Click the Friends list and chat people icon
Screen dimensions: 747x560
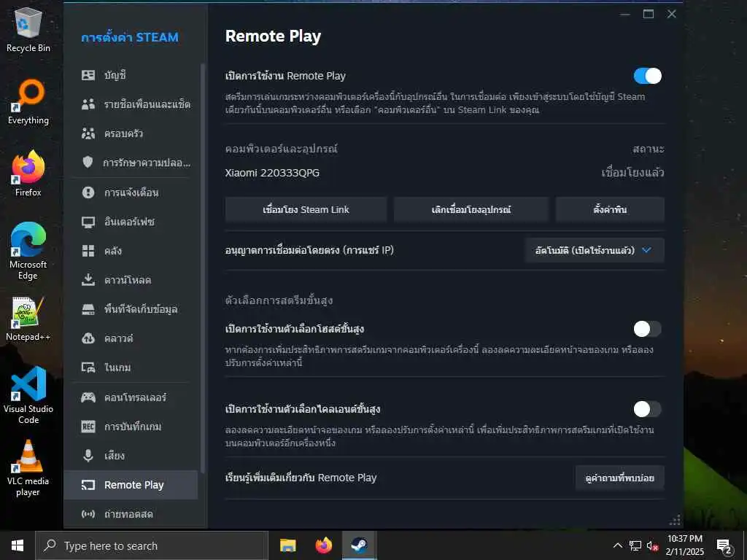[x=88, y=104]
